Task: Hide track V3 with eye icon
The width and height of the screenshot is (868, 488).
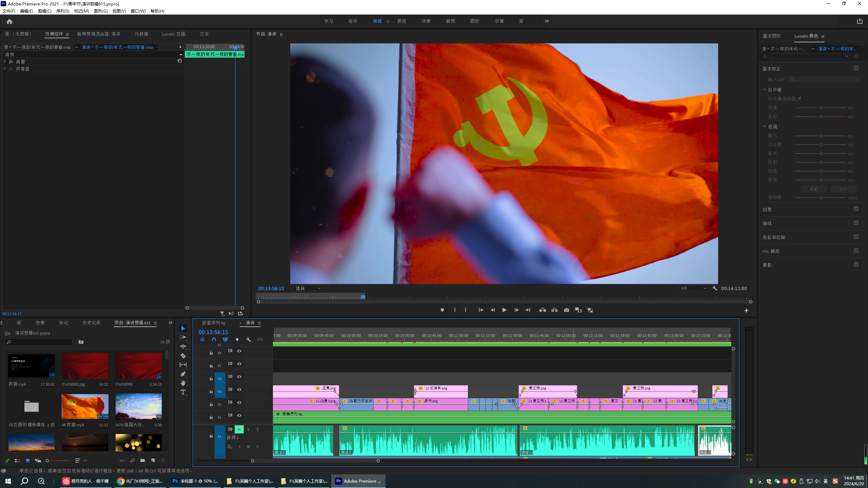Action: coord(239,389)
